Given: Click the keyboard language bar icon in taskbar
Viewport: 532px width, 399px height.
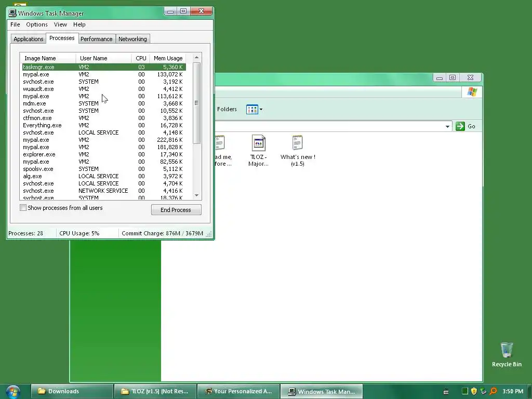Looking at the screenshot, I should pos(446,392).
